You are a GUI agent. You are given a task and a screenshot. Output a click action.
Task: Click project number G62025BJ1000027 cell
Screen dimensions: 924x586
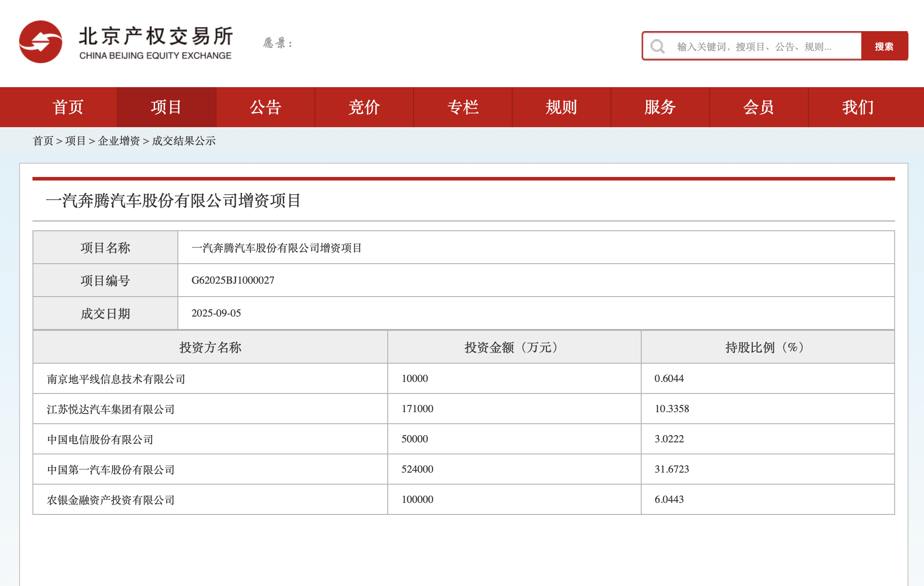(233, 280)
